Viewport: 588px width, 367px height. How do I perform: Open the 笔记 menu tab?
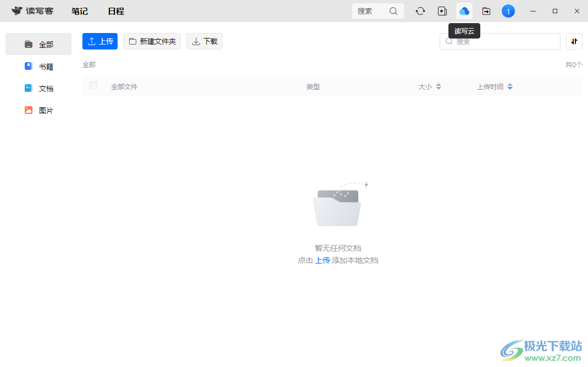80,11
